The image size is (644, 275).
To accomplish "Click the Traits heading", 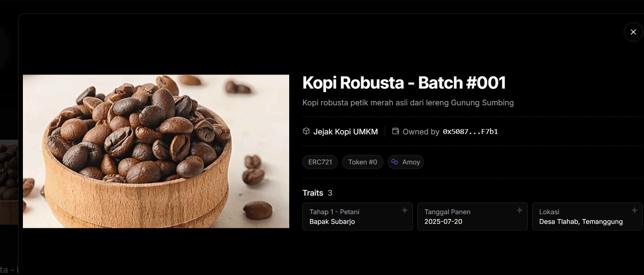I will 313,193.
